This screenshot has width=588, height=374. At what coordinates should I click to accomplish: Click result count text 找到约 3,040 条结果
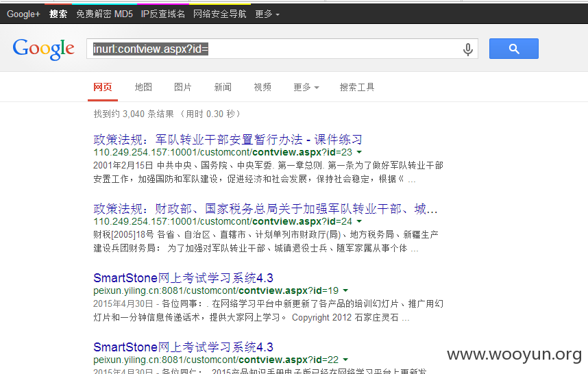point(134,114)
